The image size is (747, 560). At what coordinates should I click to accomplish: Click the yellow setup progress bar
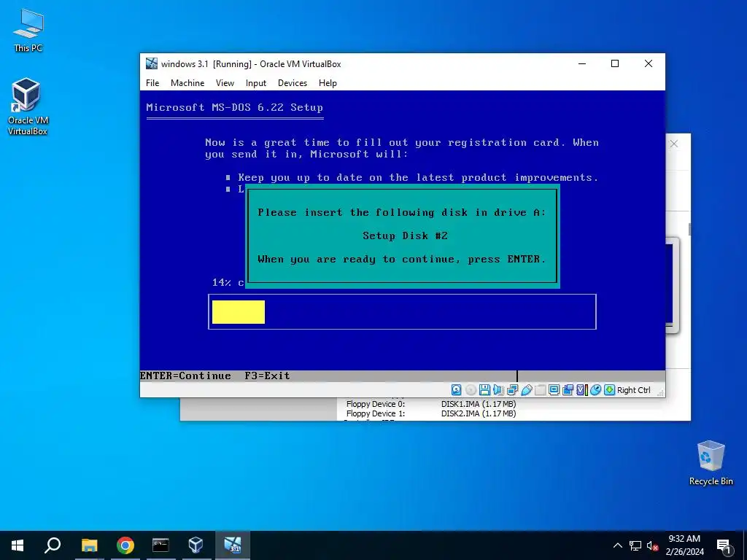click(x=239, y=312)
